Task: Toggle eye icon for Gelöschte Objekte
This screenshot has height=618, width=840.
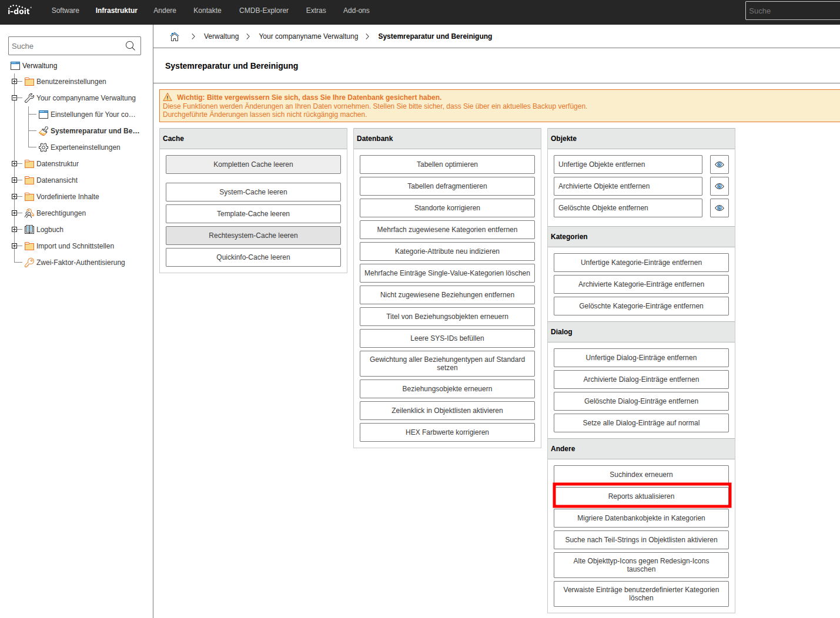Action: (x=719, y=208)
